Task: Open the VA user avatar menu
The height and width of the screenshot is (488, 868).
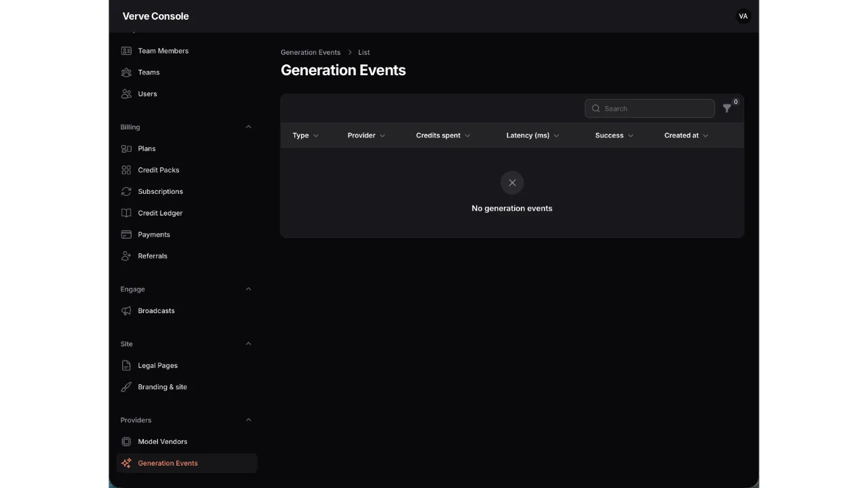Action: pyautogui.click(x=743, y=16)
